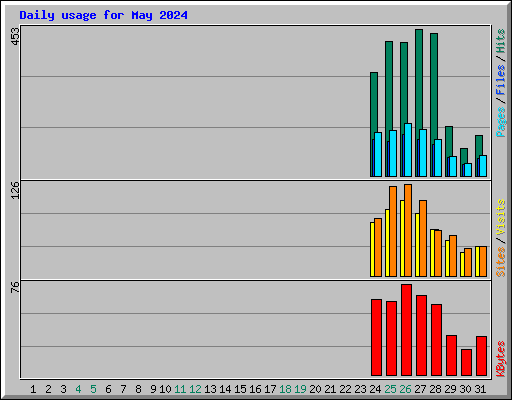Viewport: 512px width, 400px height.
Task: Select day 27 on the date axis
Action: click(x=420, y=389)
